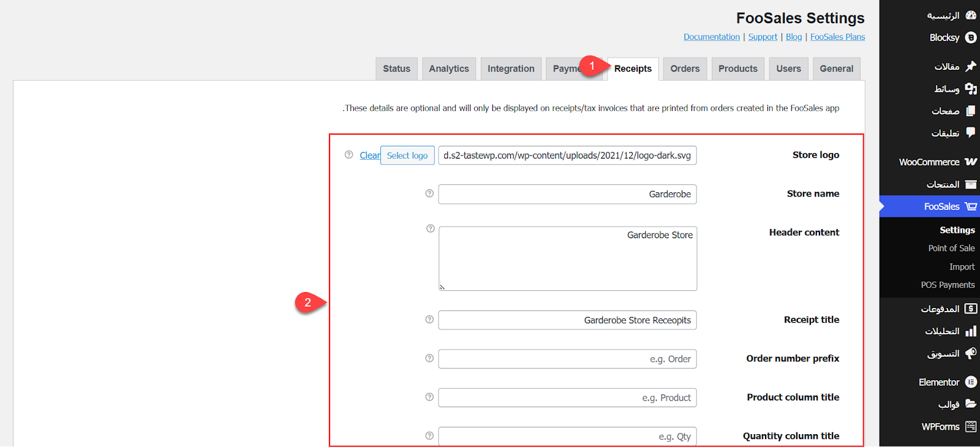Click the help icon next to Receipt title

point(429,320)
